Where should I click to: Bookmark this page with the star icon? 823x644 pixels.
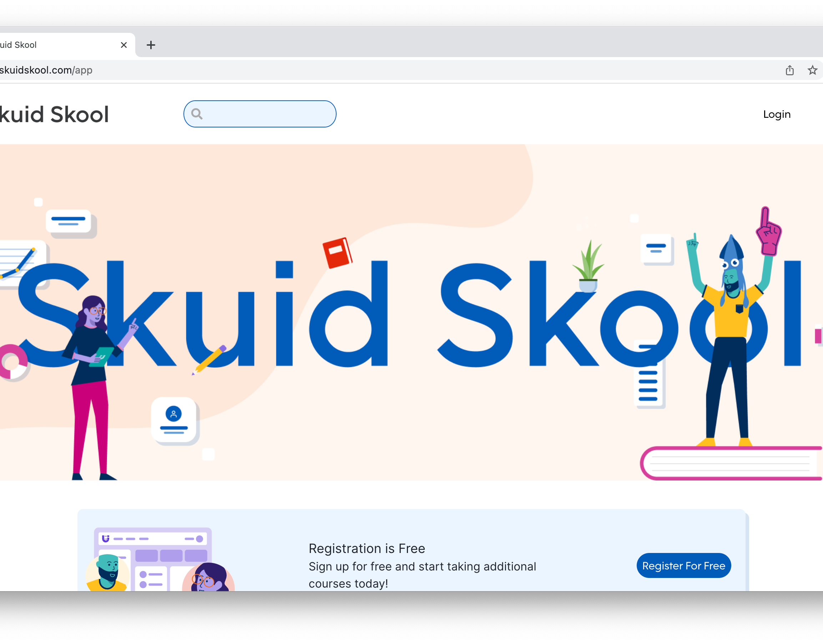812,70
